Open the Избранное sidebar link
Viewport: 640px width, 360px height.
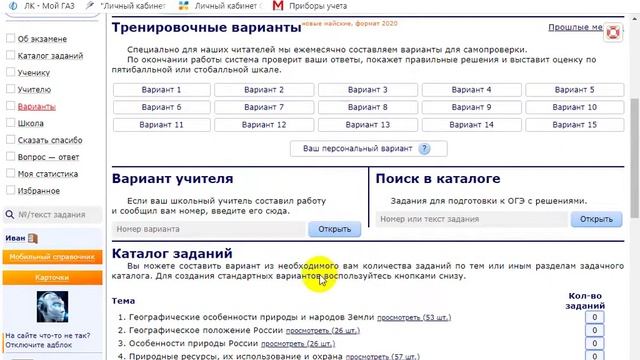pos(39,191)
